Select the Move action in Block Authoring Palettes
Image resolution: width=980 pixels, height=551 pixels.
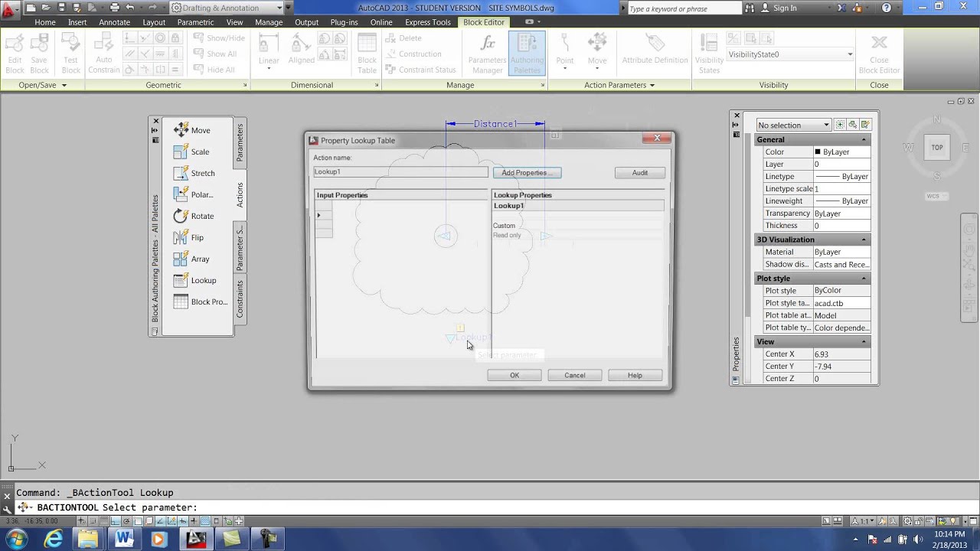point(191,130)
